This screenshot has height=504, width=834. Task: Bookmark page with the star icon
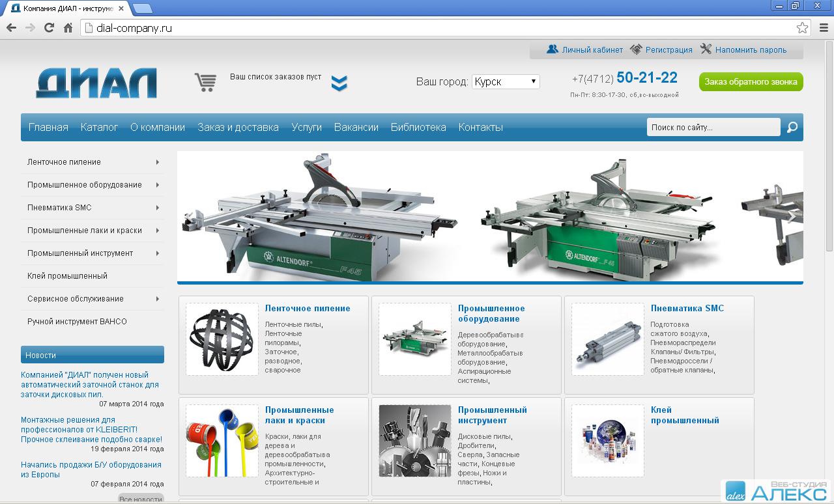[802, 28]
